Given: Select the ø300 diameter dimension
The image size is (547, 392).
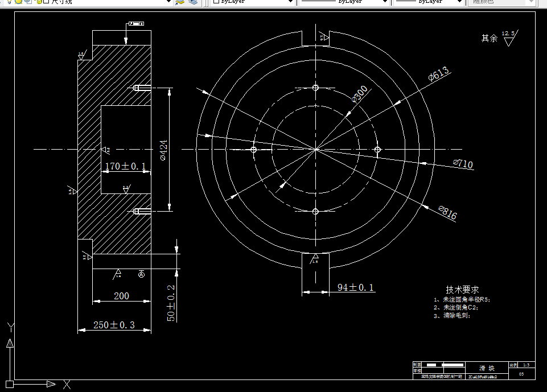Looking at the screenshot, I should [359, 94].
